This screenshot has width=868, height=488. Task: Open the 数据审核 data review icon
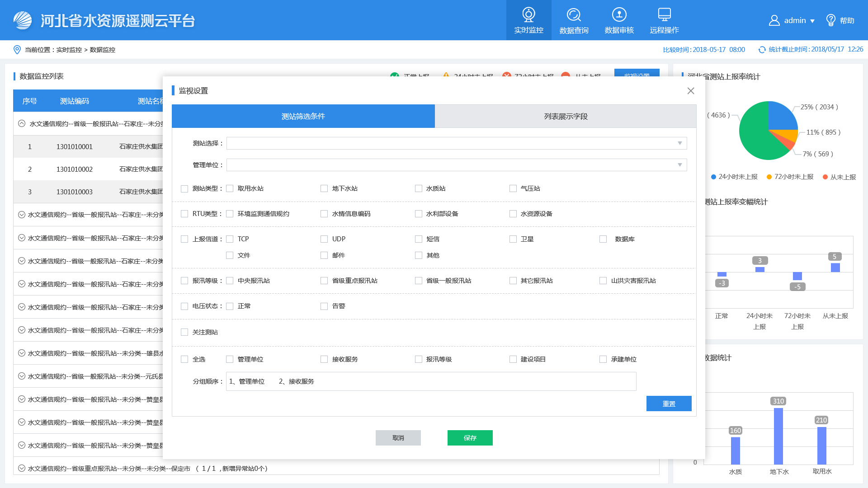tap(619, 14)
